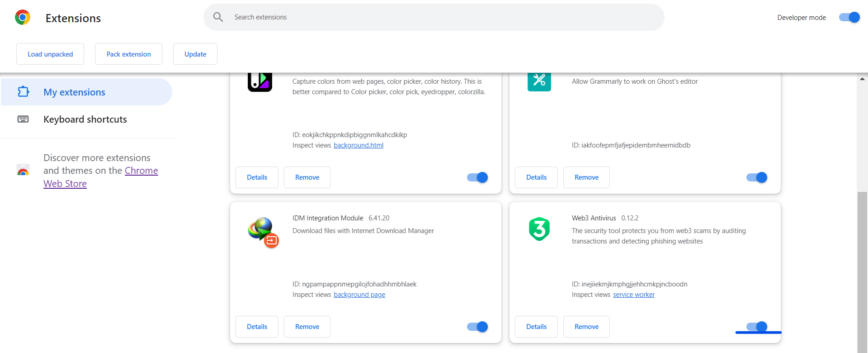The height and width of the screenshot is (353, 868).
Task: Click the Extensions page title
Action: (x=73, y=18)
